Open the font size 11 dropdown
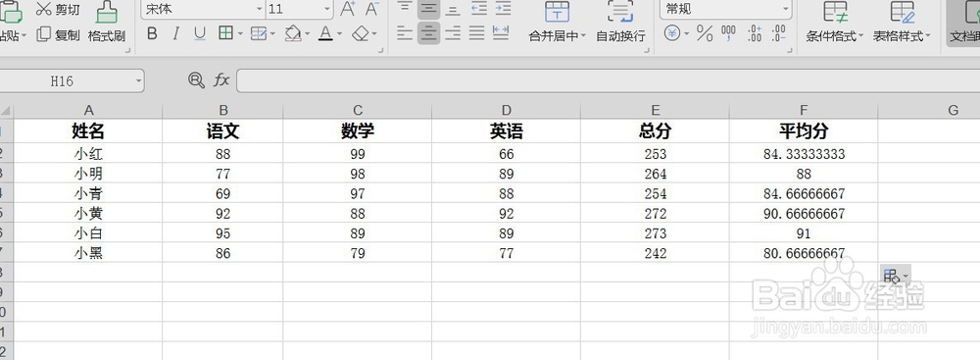Image resolution: width=980 pixels, height=360 pixels. [x=327, y=9]
